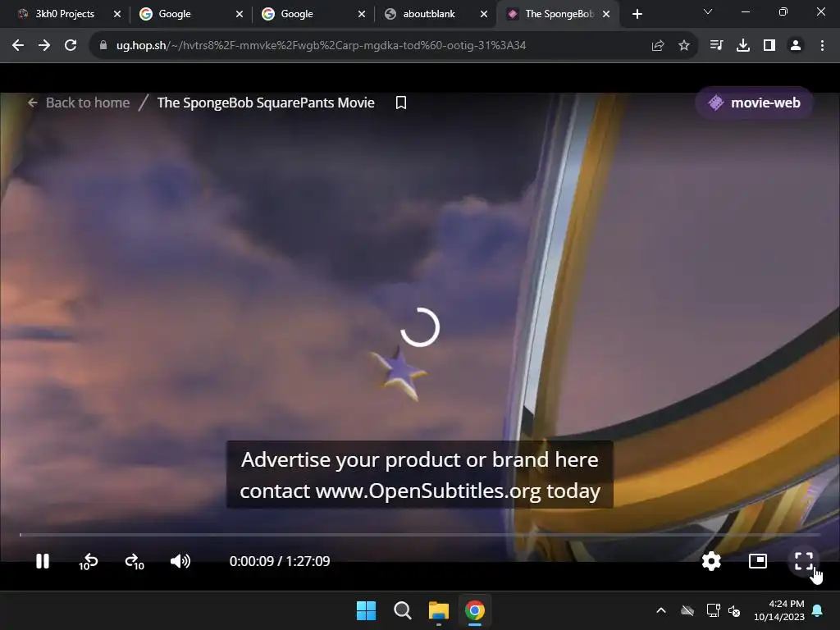Click OneDrive cloud tray icon
Image resolution: width=840 pixels, height=630 pixels.
(x=687, y=610)
